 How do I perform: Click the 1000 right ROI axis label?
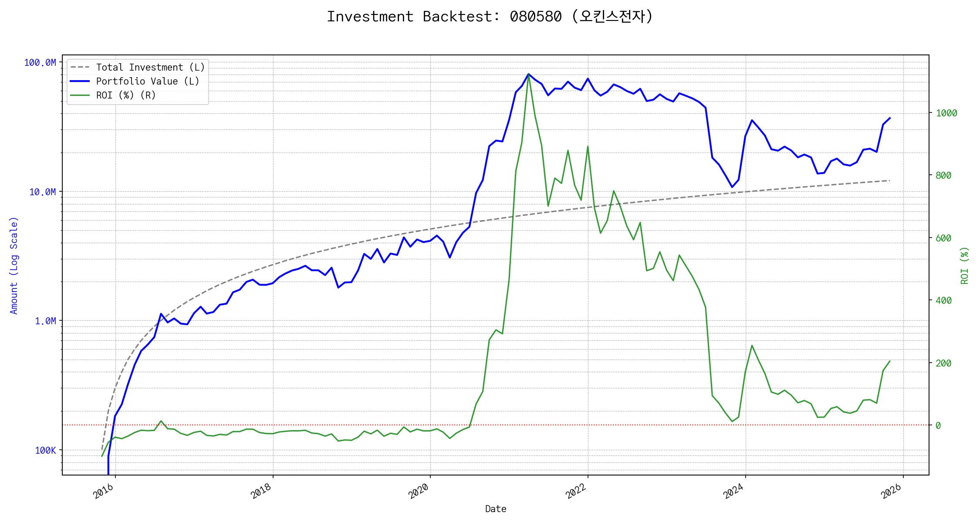point(946,113)
